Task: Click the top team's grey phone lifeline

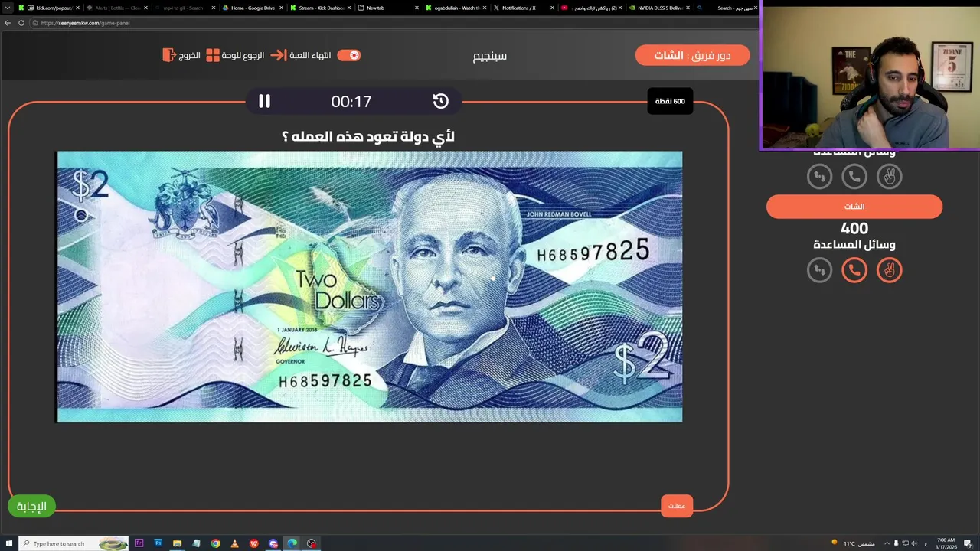Action: click(x=854, y=176)
